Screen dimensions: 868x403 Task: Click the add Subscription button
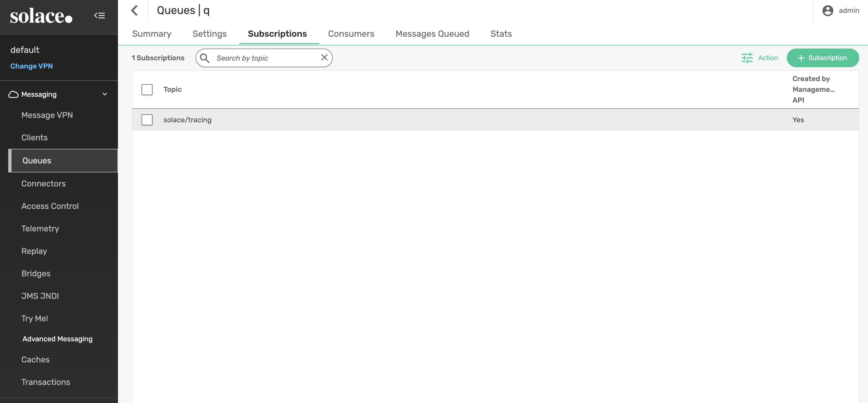click(822, 58)
